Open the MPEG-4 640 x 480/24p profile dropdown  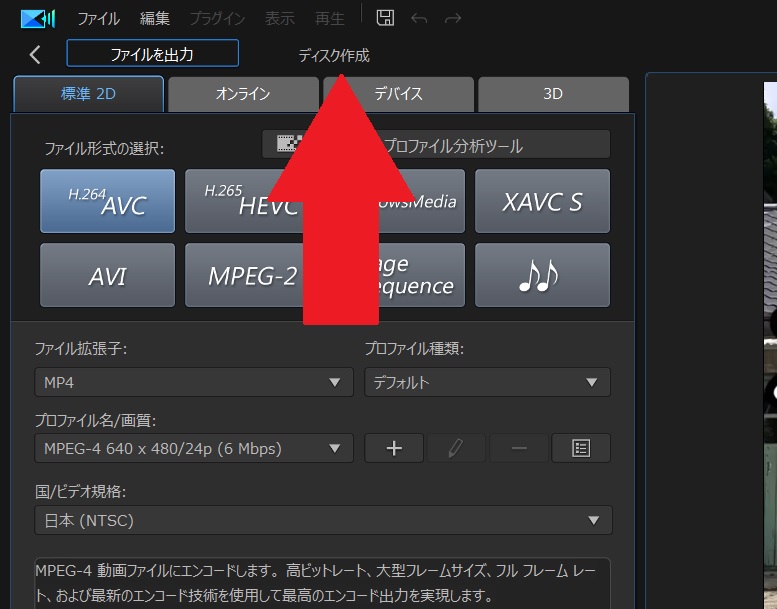point(194,448)
